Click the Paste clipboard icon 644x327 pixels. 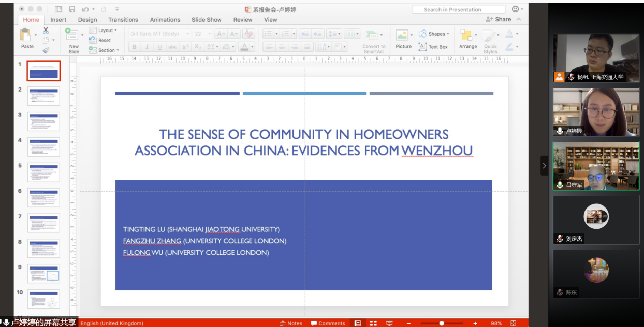[x=25, y=35]
